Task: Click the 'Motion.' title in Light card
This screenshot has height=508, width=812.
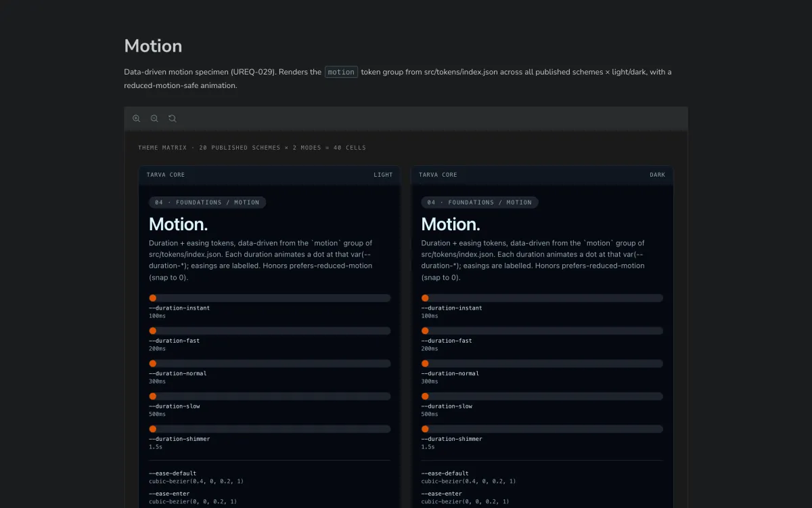Action: click(178, 224)
